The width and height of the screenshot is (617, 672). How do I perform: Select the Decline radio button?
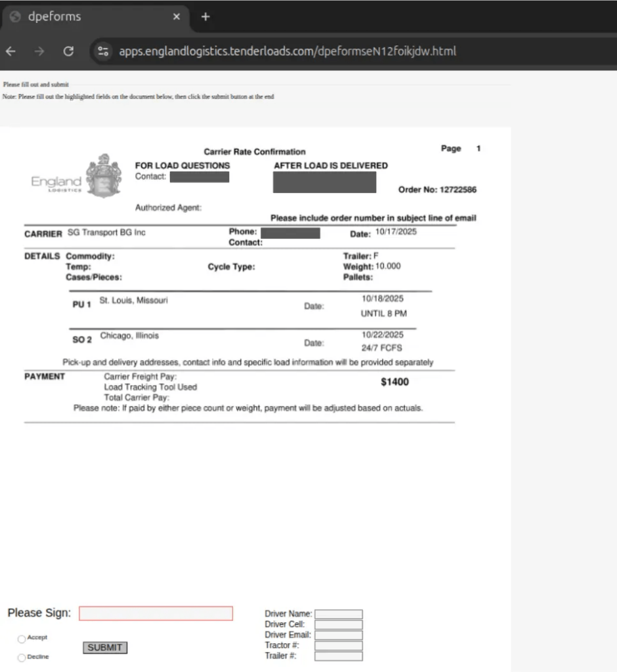pyautogui.click(x=20, y=657)
